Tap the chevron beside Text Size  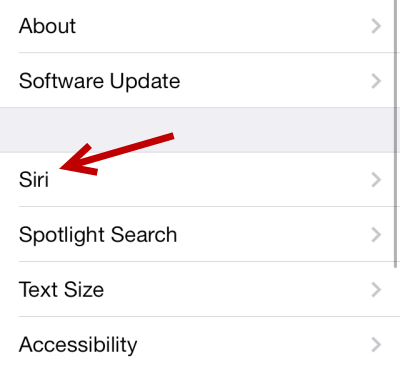[x=376, y=290]
